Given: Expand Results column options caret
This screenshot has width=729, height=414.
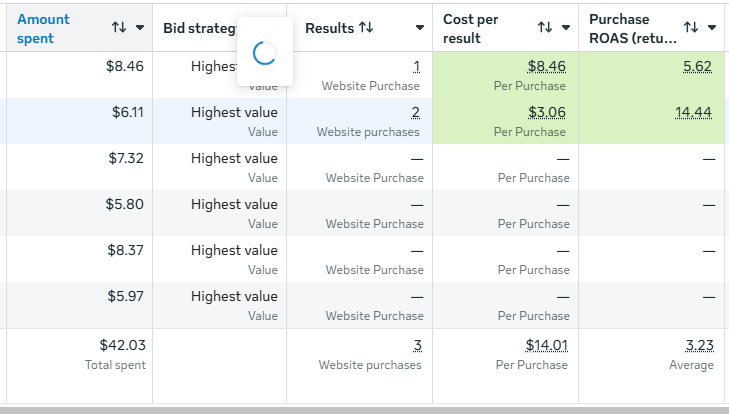Looking at the screenshot, I should click(x=419, y=28).
